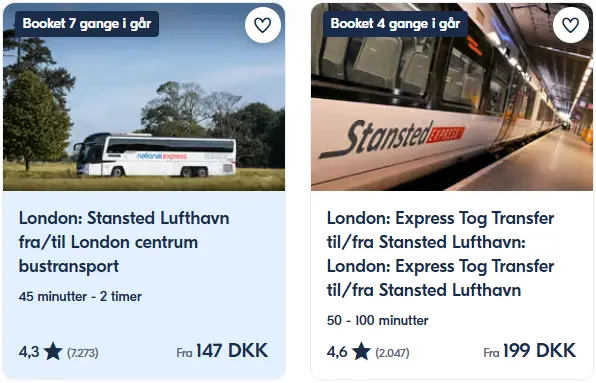Open 'London: Express Tog Transfer til/fra Stansted Lufthavn' title
Viewport: 596px width, 383px height.
click(x=441, y=254)
